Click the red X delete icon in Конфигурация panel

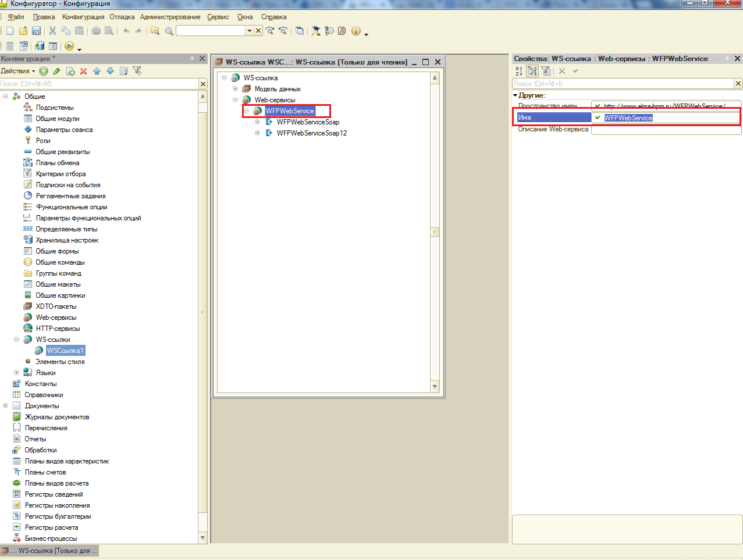pos(83,71)
